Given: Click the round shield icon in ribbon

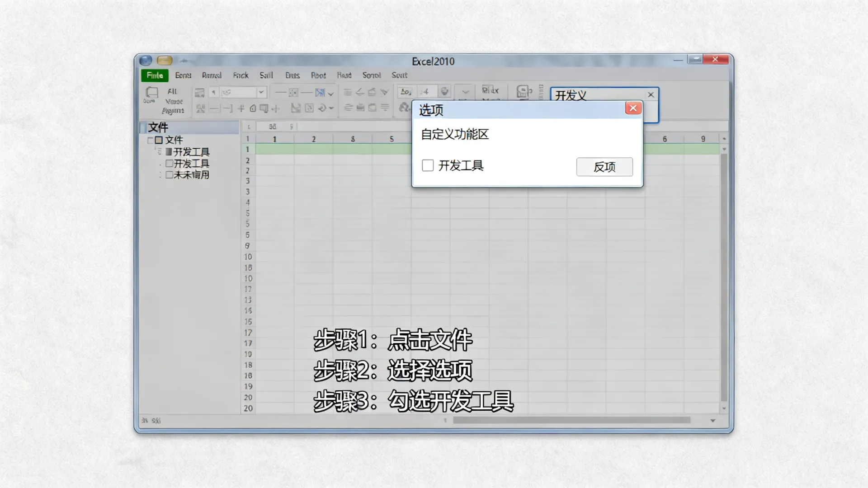Looking at the screenshot, I should [x=445, y=92].
